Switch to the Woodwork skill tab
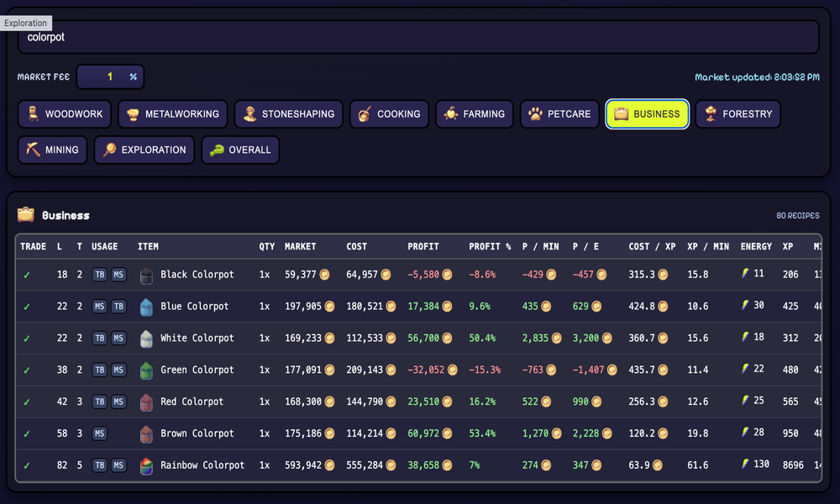 pos(65,114)
